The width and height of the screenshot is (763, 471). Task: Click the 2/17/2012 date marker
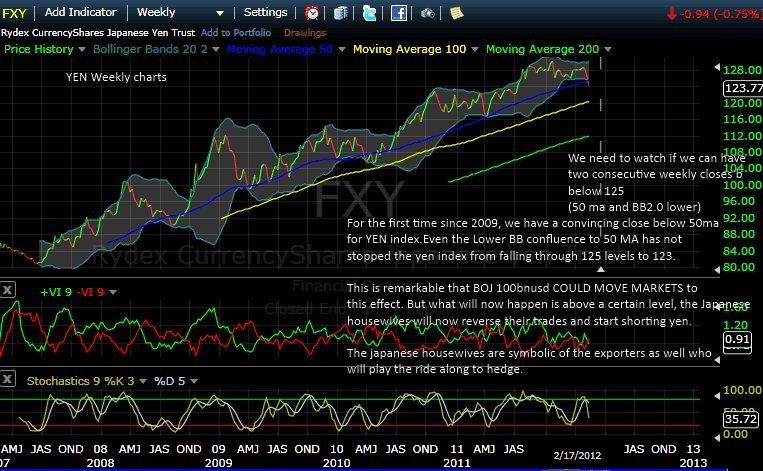click(x=577, y=455)
